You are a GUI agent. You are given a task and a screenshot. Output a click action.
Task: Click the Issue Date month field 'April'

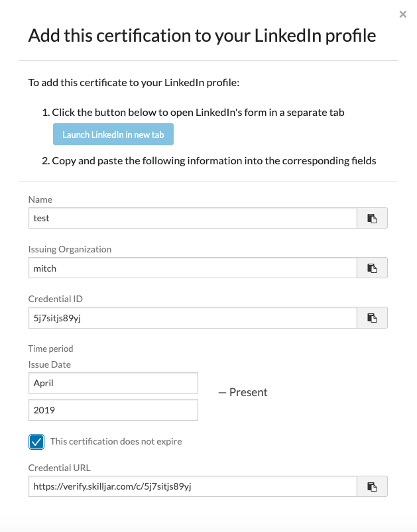point(113,383)
